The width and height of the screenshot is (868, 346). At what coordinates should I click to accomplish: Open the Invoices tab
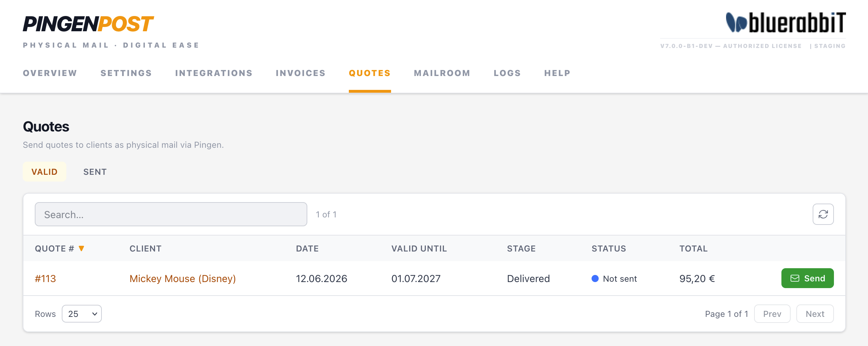click(x=301, y=73)
